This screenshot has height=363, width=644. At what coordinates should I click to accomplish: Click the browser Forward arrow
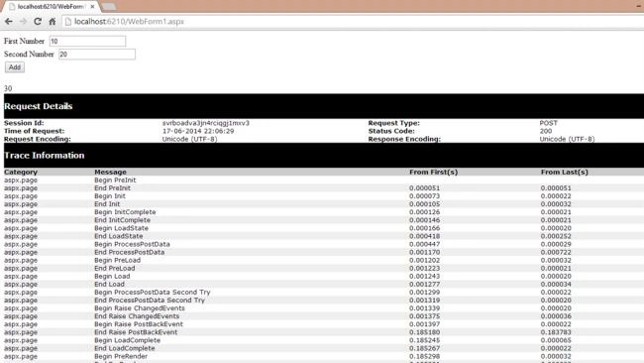pos(23,22)
